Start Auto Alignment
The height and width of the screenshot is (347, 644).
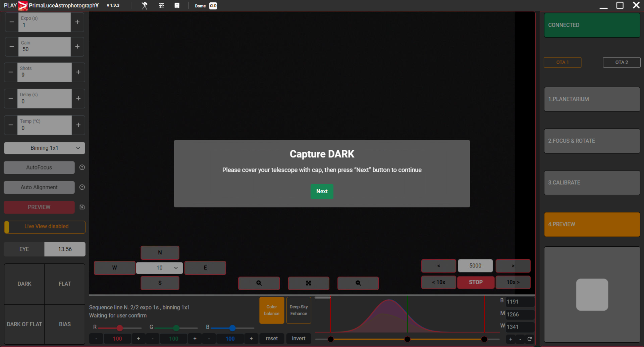coord(39,187)
